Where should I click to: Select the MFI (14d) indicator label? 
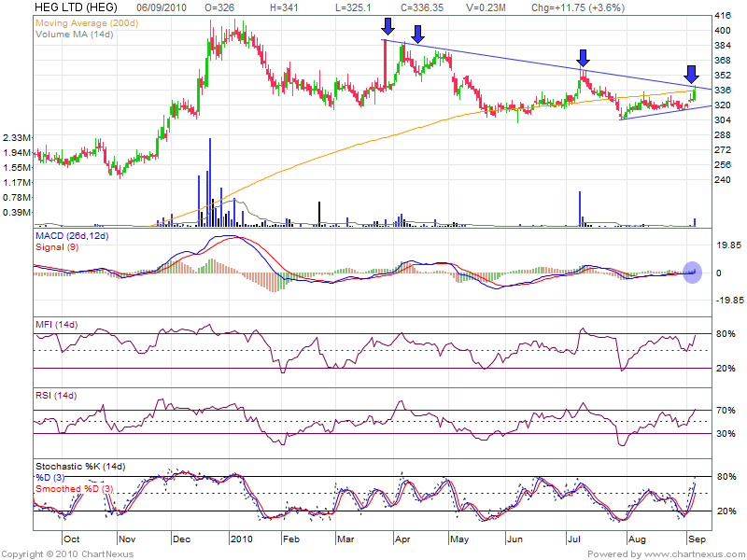(x=55, y=323)
